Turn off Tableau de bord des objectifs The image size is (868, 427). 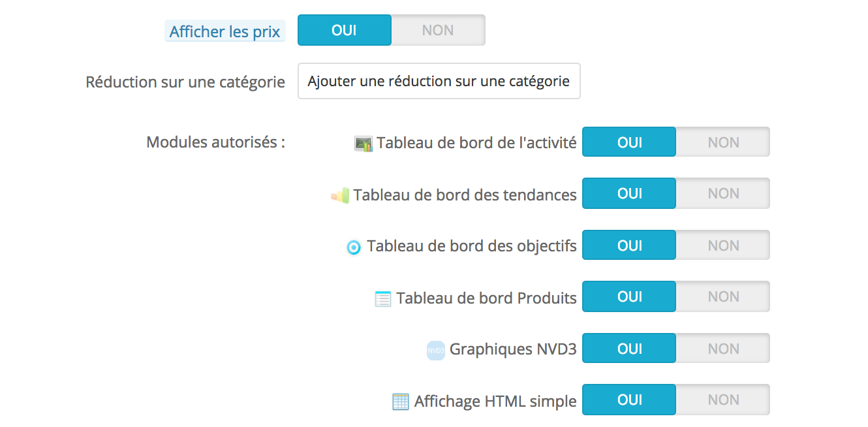click(723, 245)
